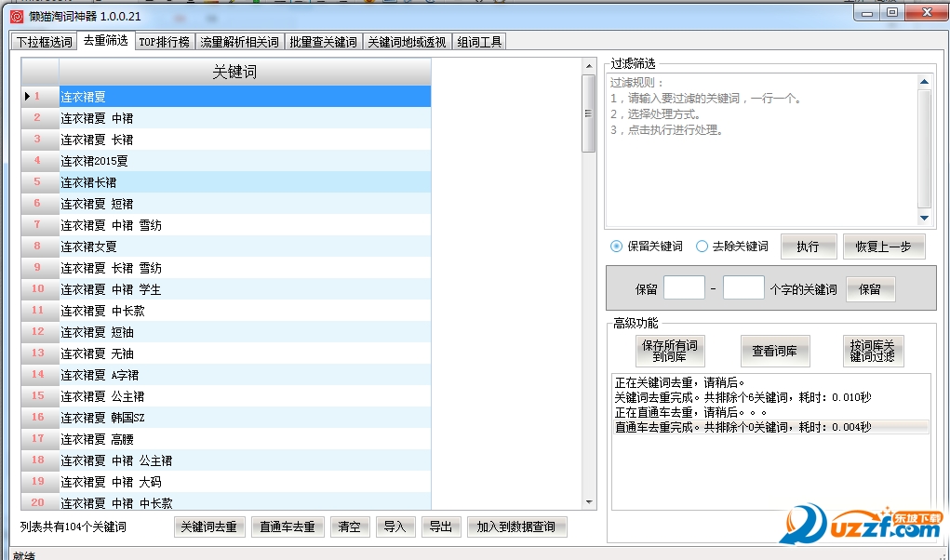This screenshot has height=560, width=950.
Task: Select keyword 连衣裙夏 韩国SZ
Action: click(245, 418)
